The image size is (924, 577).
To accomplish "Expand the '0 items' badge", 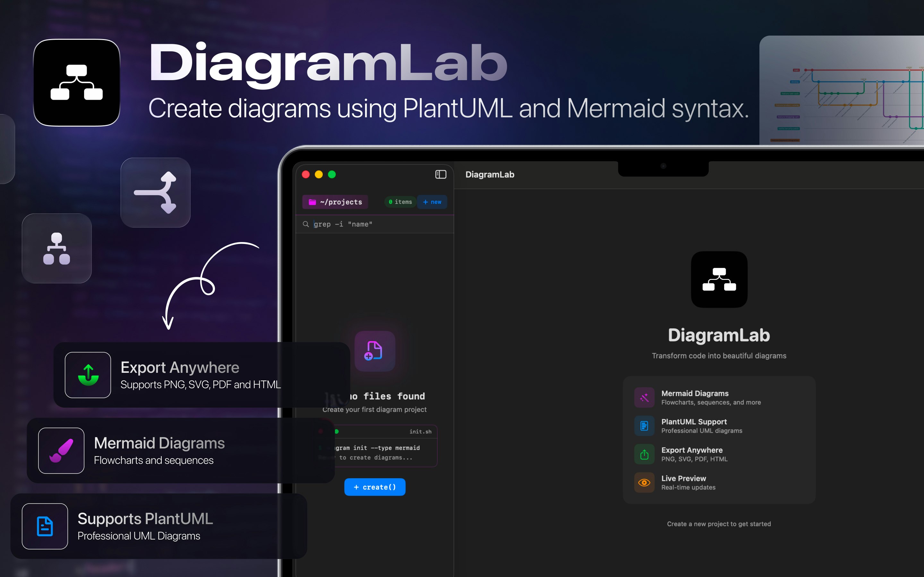I will point(400,202).
